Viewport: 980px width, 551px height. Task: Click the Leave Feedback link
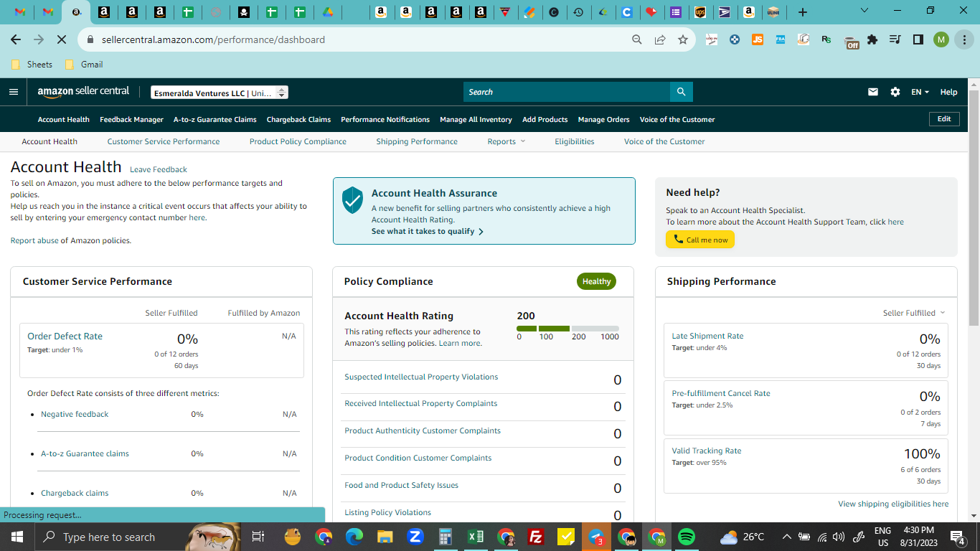click(159, 169)
